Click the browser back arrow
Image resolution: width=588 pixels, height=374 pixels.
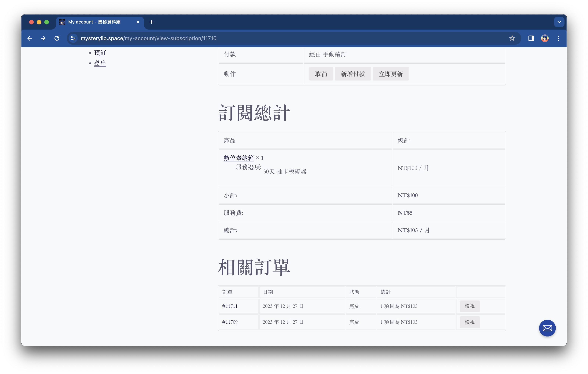click(30, 38)
